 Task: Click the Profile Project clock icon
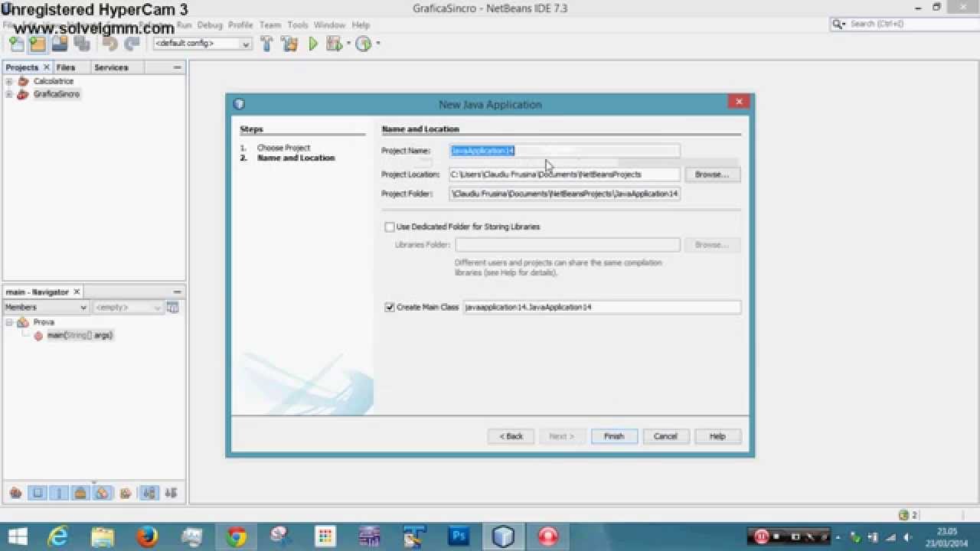364,44
